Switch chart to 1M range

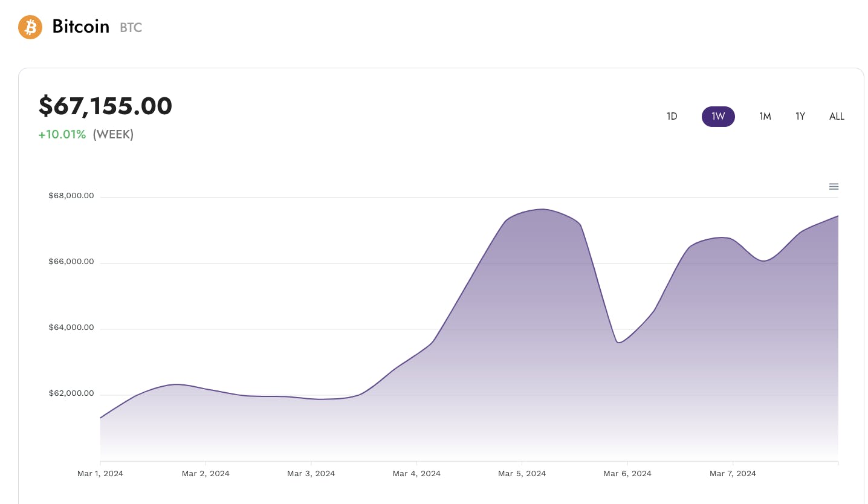tap(765, 117)
